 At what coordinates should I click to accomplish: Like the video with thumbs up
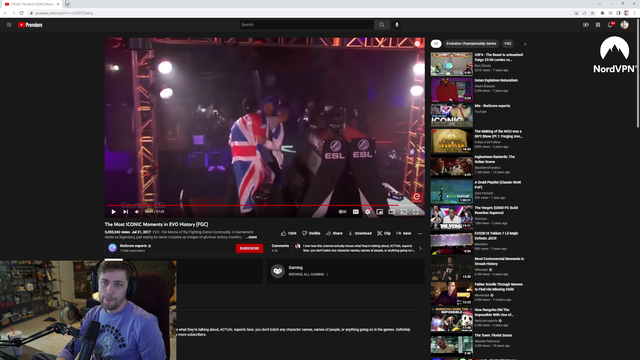289,233
